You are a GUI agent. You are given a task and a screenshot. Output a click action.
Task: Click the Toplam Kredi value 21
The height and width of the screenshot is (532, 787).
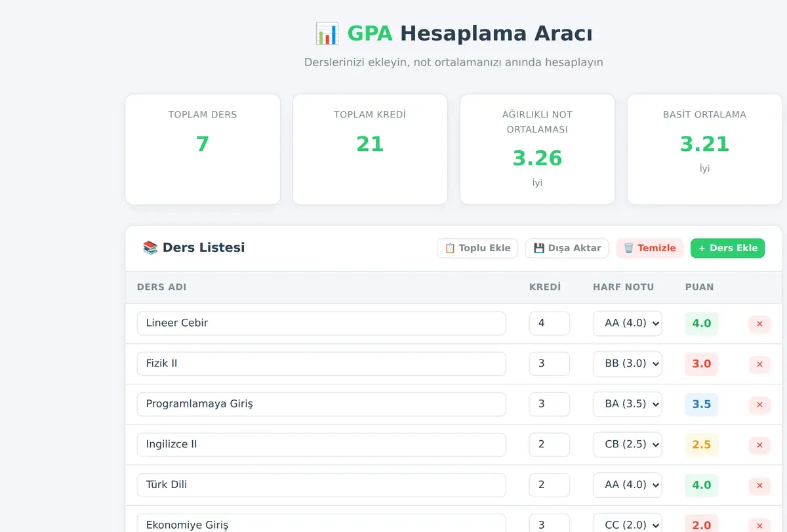[370, 144]
